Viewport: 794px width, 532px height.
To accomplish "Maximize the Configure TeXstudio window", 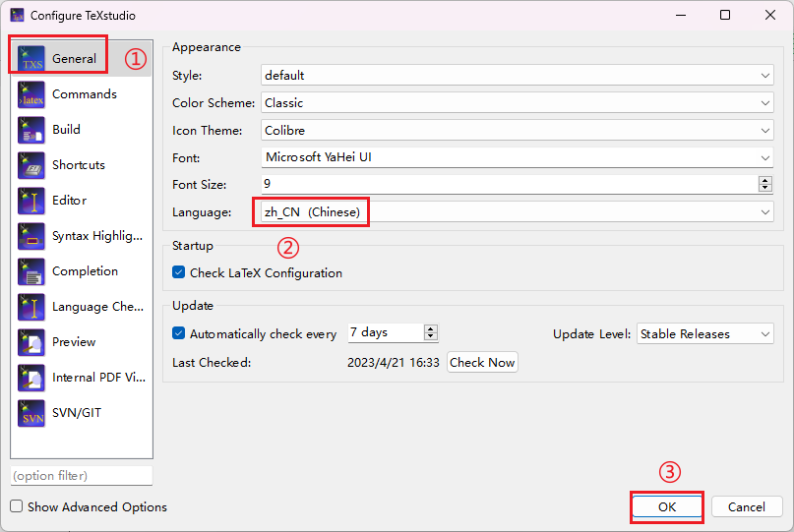I will click(725, 15).
